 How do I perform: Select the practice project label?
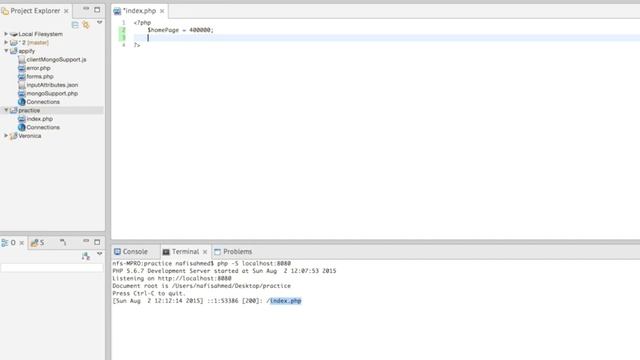[x=29, y=110]
